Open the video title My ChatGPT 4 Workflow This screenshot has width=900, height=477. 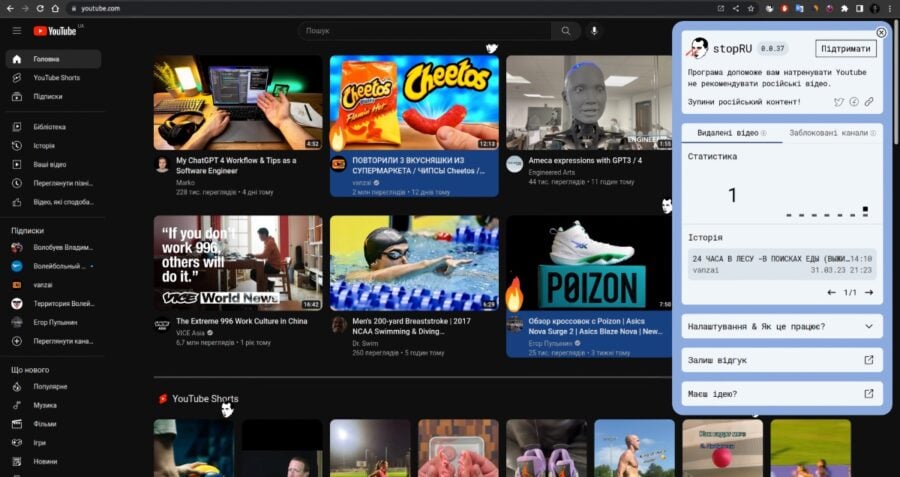pyautogui.click(x=236, y=166)
